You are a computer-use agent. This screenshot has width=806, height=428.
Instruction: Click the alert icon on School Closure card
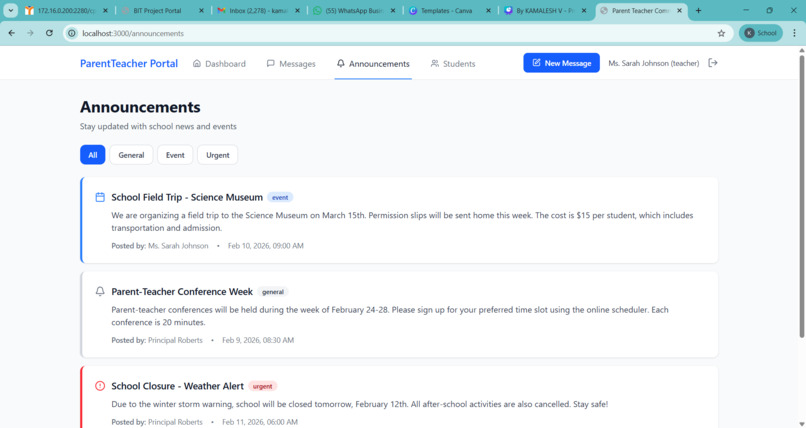click(x=100, y=386)
